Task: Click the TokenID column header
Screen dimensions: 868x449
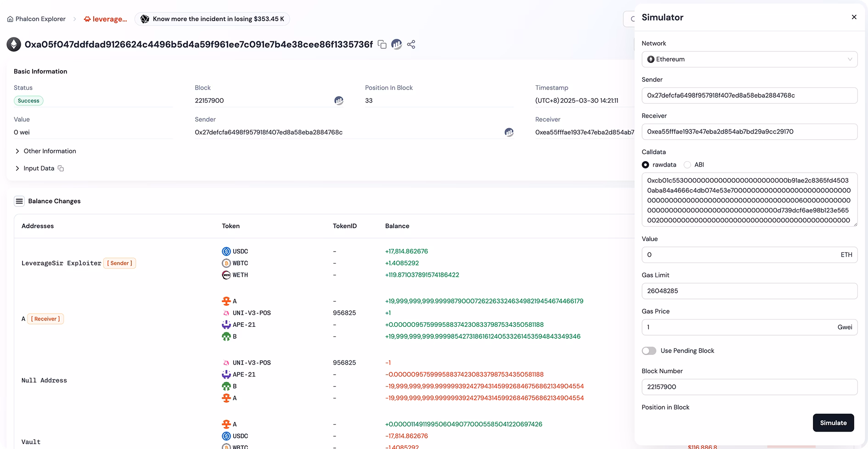Action: tap(345, 226)
